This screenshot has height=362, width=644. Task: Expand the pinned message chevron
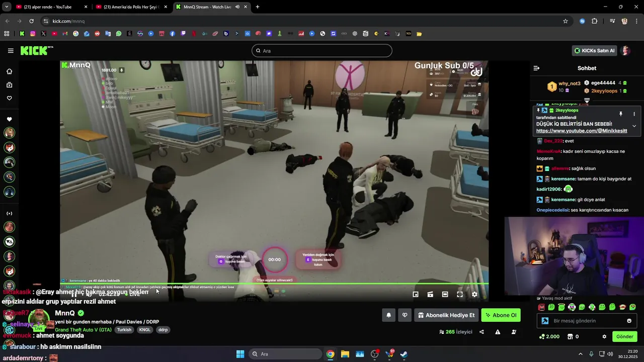634,126
